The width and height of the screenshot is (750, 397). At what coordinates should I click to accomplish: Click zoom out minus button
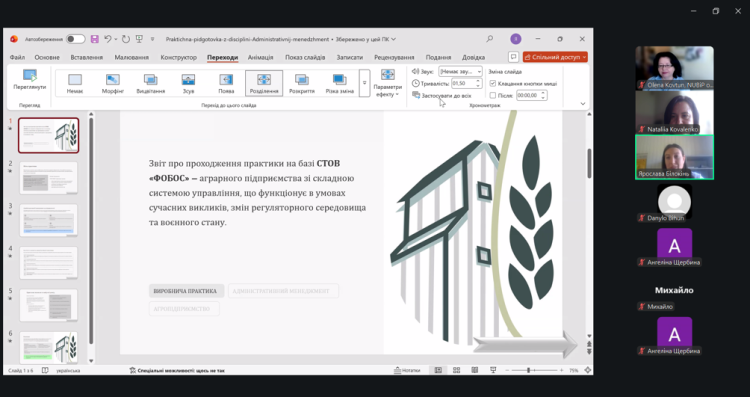(x=507, y=370)
